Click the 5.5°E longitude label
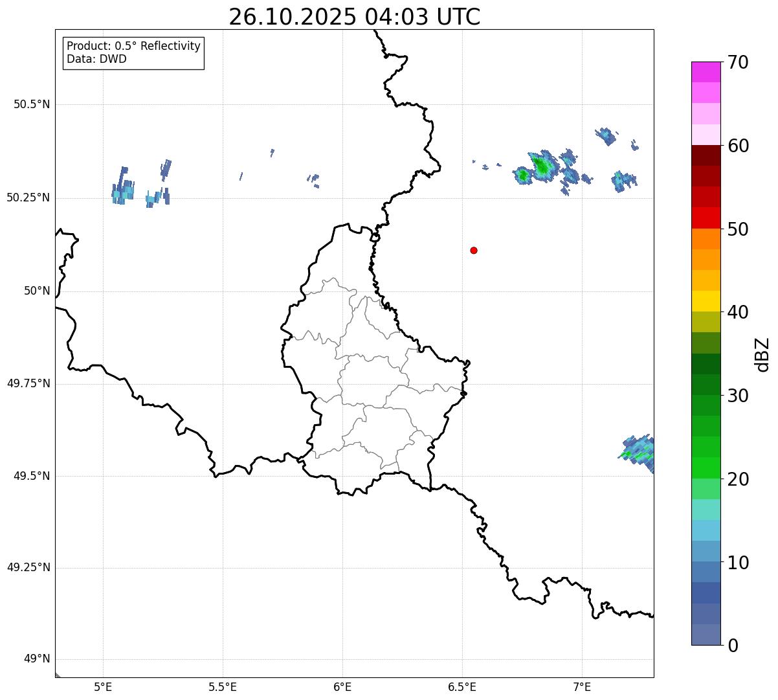 (223, 686)
